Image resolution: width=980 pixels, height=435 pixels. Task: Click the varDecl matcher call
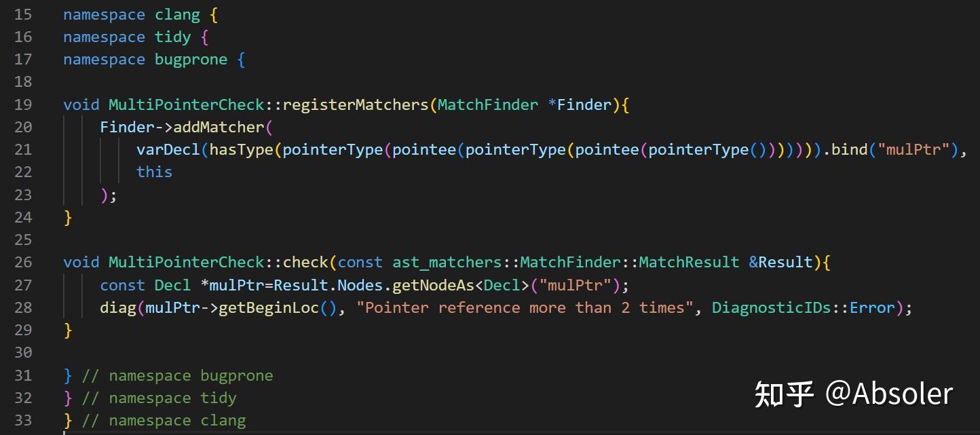point(168,149)
